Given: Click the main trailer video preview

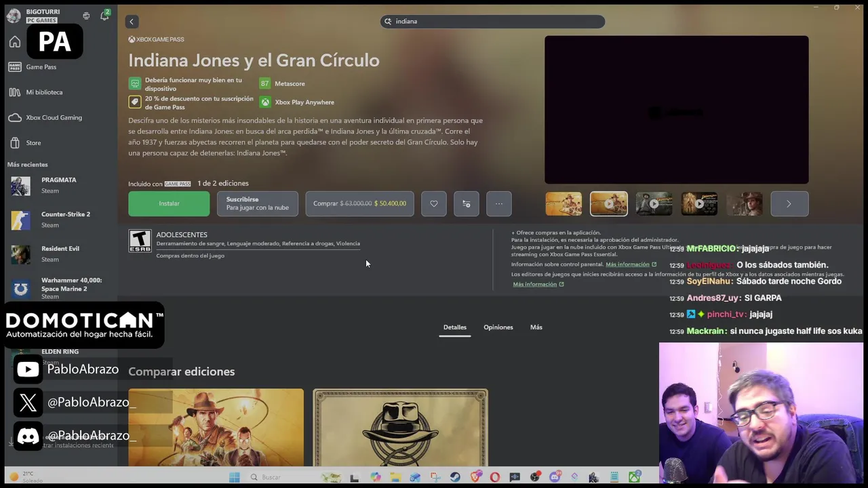Looking at the screenshot, I should (x=676, y=110).
